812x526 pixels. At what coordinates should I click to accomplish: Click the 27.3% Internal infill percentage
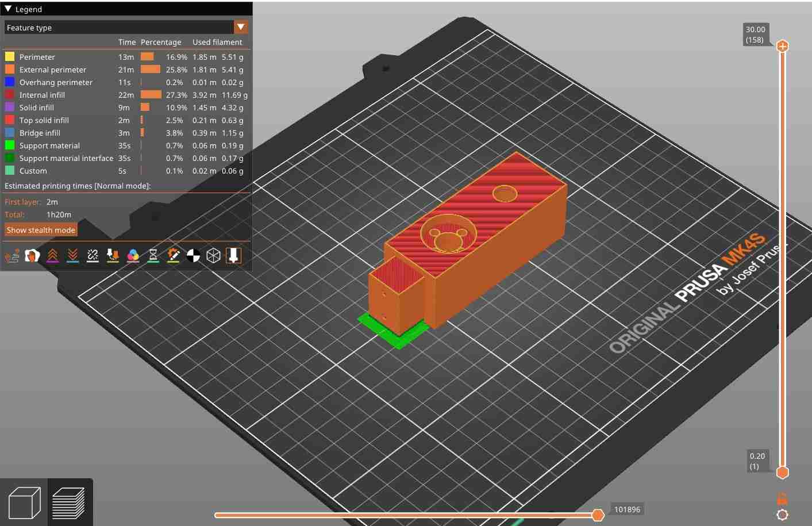(x=176, y=95)
